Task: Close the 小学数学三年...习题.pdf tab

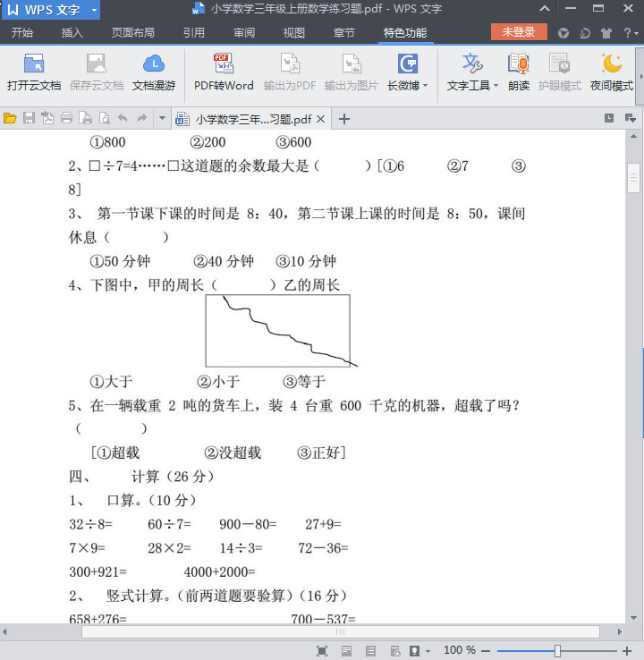Action: 320,119
